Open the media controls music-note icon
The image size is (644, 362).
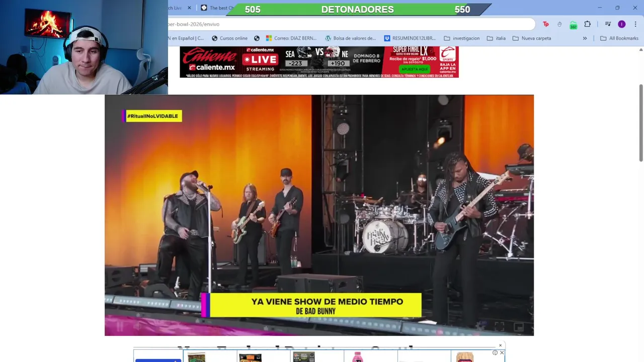[608, 24]
